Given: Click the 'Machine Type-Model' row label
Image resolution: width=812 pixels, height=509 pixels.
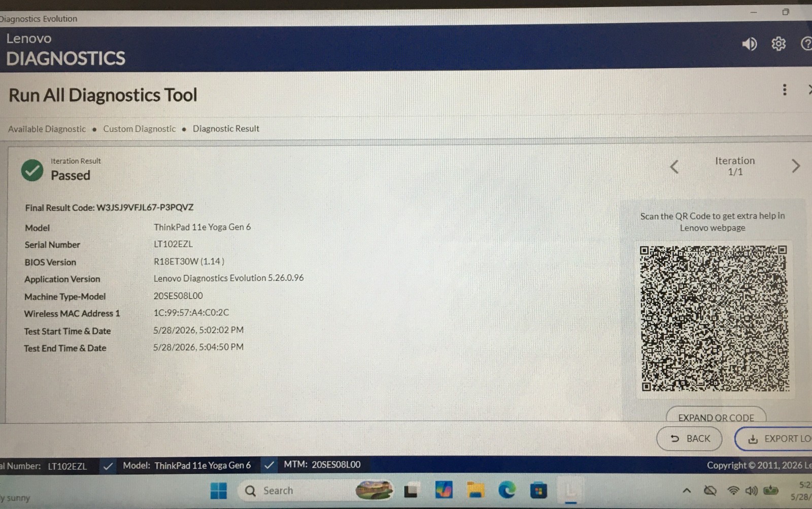Looking at the screenshot, I should click(65, 297).
